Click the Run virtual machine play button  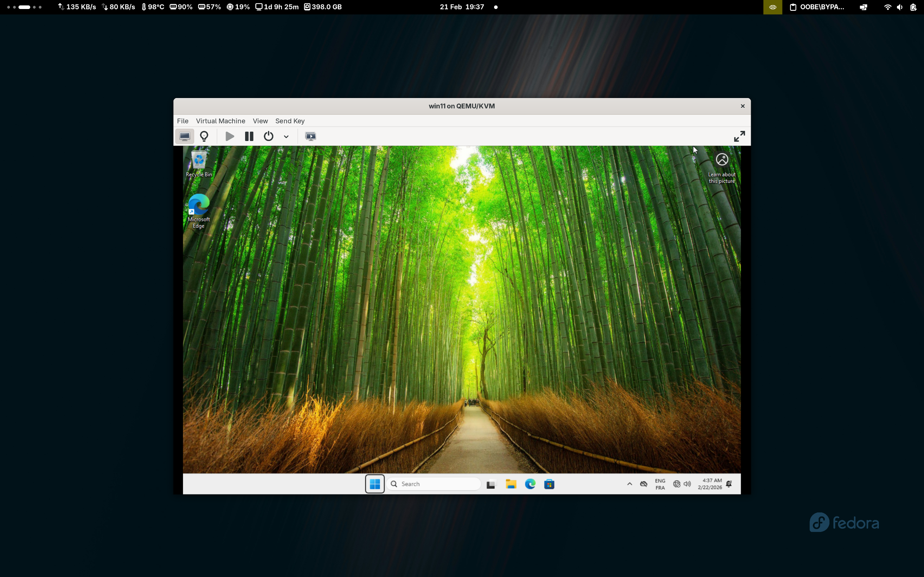(x=230, y=136)
